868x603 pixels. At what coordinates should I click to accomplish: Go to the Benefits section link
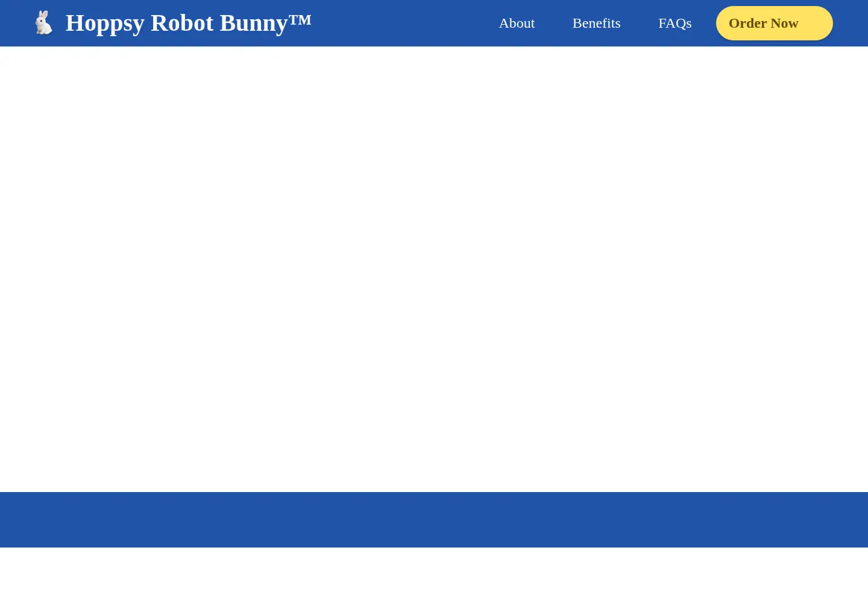pyautogui.click(x=596, y=23)
